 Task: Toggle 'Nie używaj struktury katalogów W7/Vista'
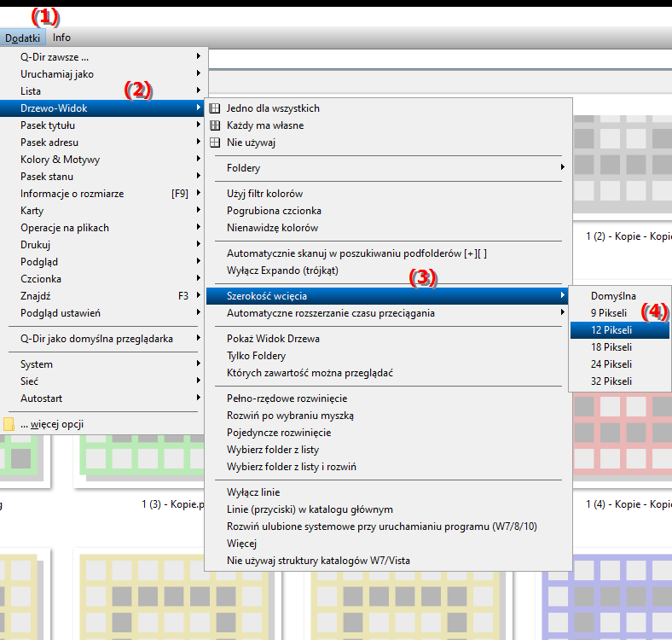(x=388, y=561)
